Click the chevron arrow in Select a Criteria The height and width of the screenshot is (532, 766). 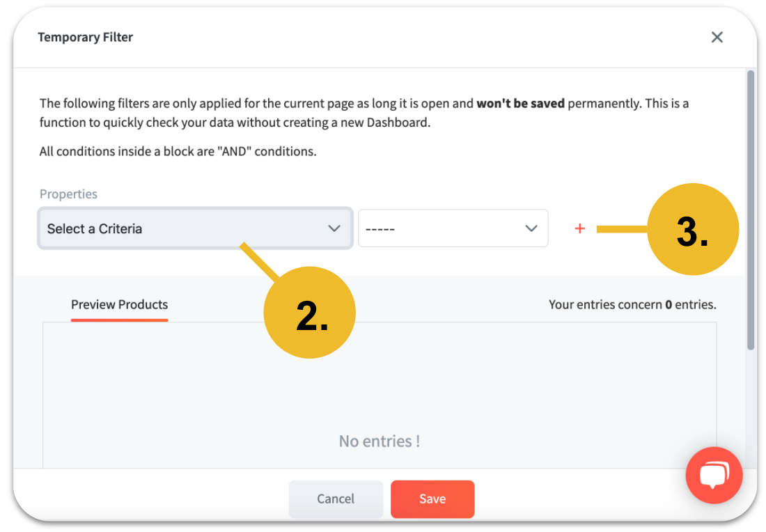334,228
